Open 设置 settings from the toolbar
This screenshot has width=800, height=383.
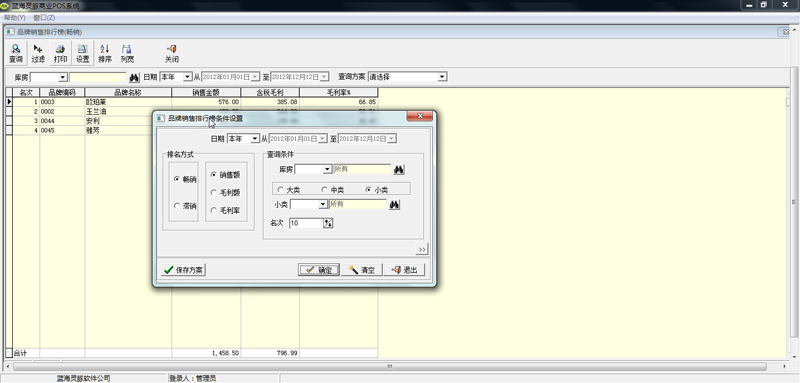point(83,54)
